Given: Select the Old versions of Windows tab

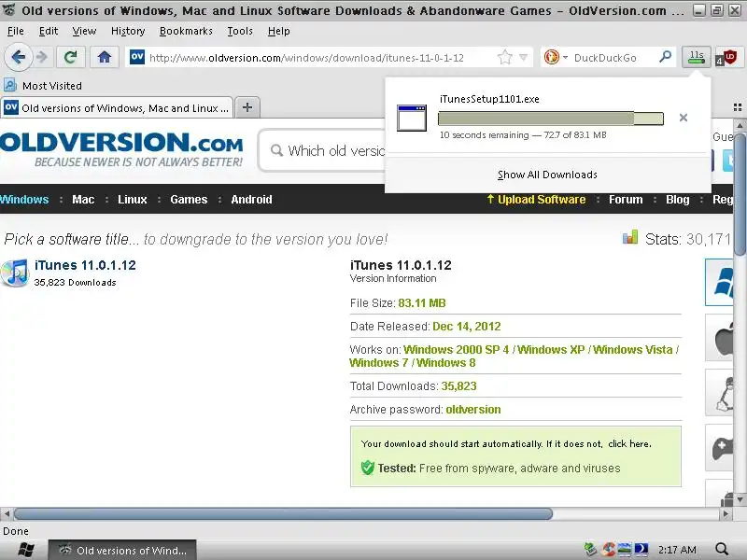Looking at the screenshot, I should click(118, 108).
